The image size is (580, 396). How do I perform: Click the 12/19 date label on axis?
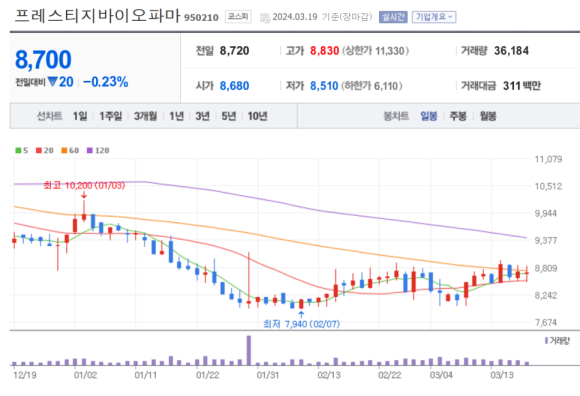pos(25,375)
